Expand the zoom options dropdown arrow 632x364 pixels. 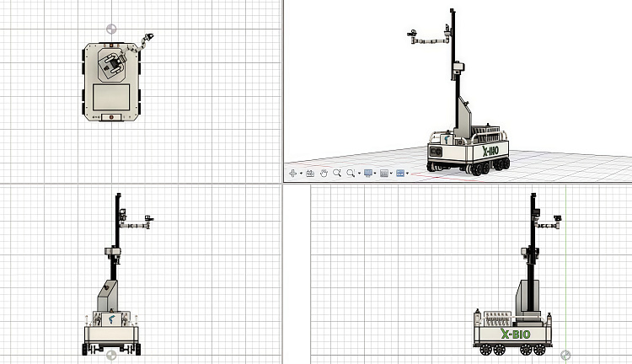(359, 174)
